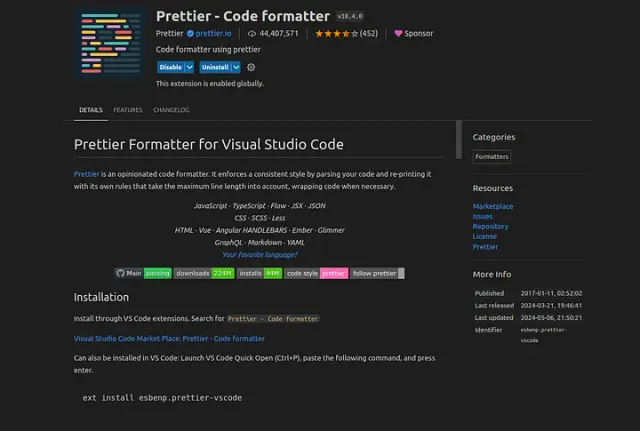Open the Prettier link in the description paragraph
This screenshot has height=431, width=640.
tap(87, 174)
